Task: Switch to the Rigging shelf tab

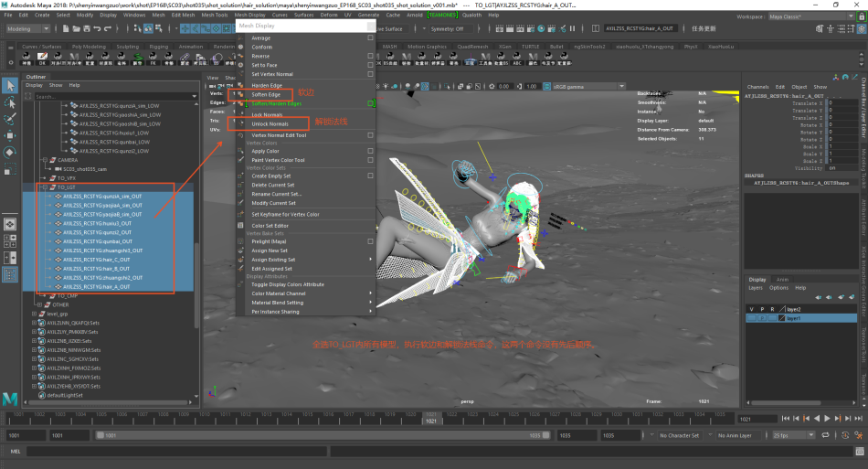Action: point(159,46)
